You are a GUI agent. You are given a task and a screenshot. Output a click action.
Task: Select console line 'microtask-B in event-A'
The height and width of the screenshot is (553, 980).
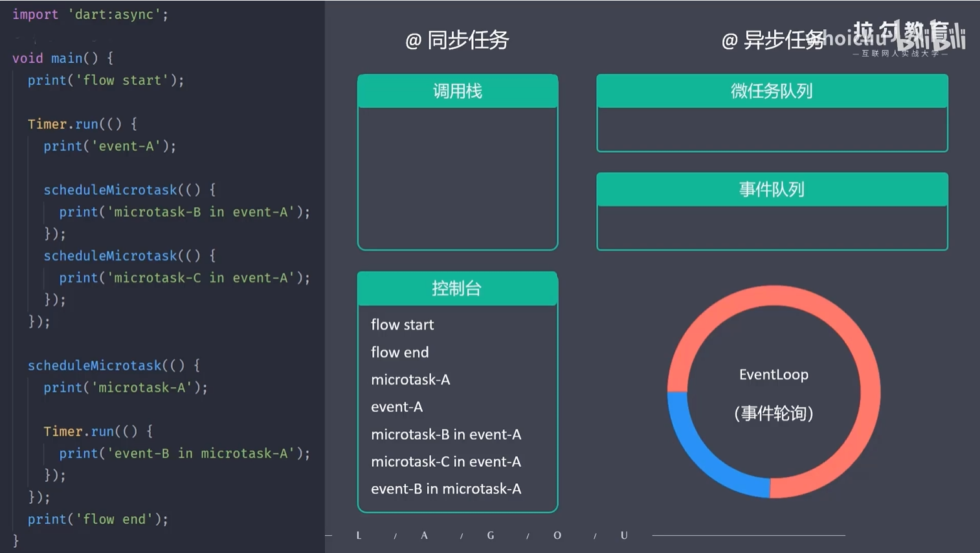tap(445, 435)
